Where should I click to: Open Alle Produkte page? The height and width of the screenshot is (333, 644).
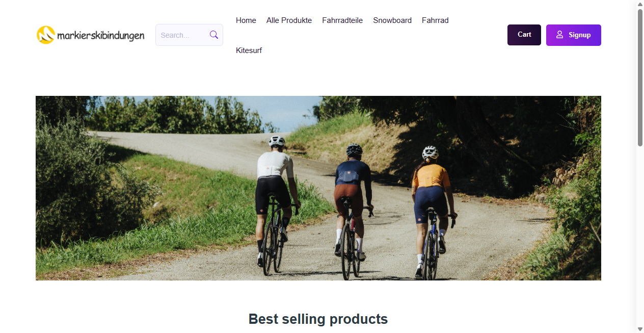point(289,20)
